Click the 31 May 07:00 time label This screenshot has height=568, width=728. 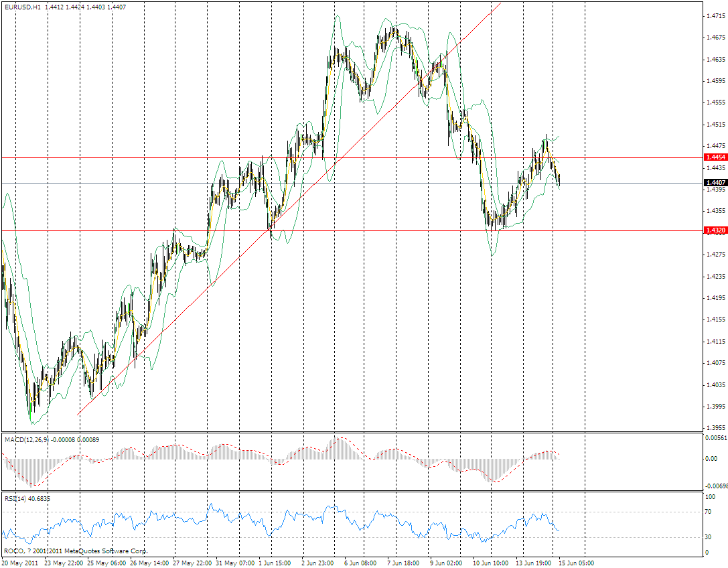coord(235,563)
